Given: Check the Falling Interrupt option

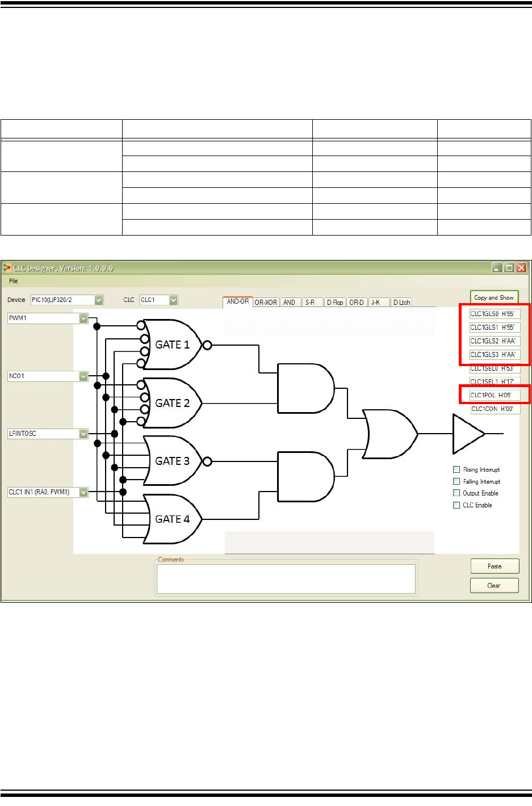Looking at the screenshot, I should click(456, 481).
